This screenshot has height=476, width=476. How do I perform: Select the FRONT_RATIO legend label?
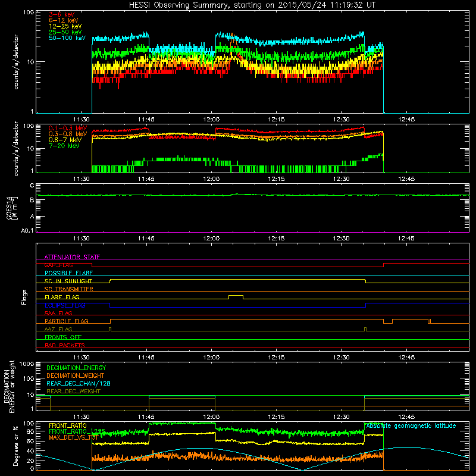tap(68, 425)
